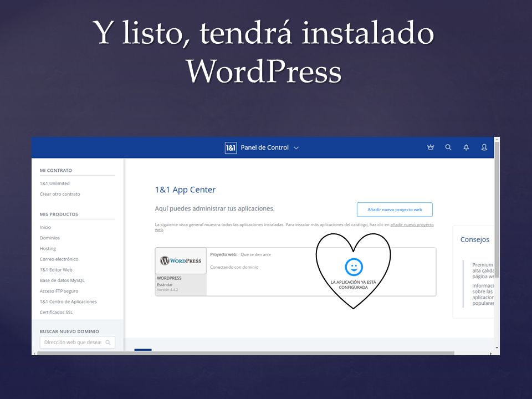Open Acceso FTP seguro

point(59,291)
